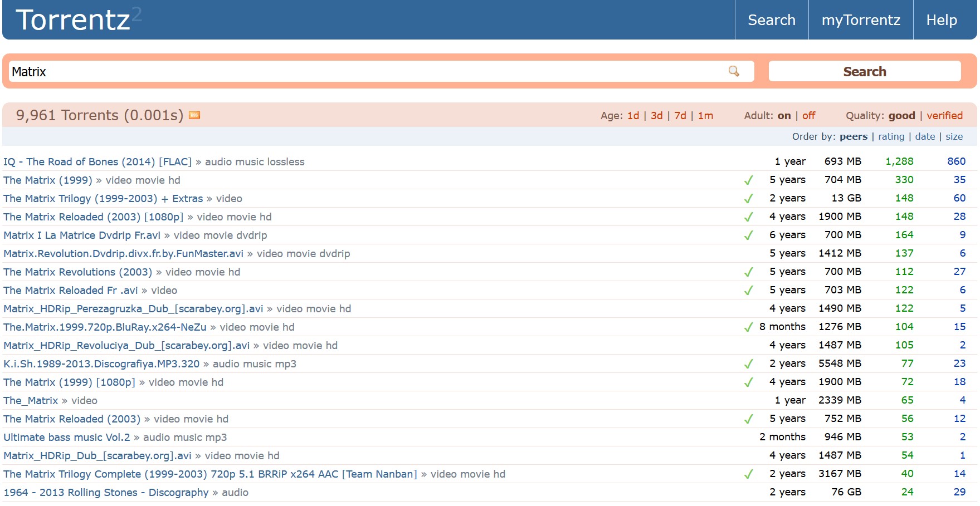Click checkmark on Matrix Revolutions (2003) row

pyautogui.click(x=749, y=272)
